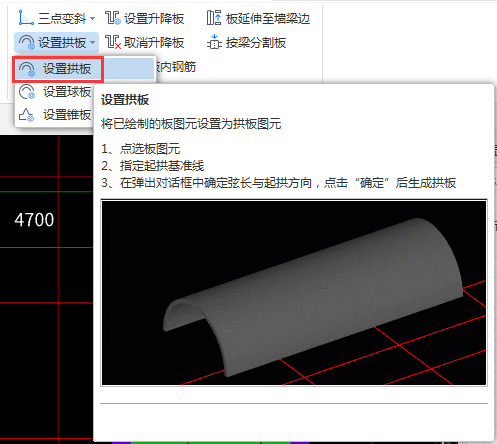Click the step text 1、点选板图元
Image resolution: width=497 pixels, height=444 pixels.
pos(141,149)
